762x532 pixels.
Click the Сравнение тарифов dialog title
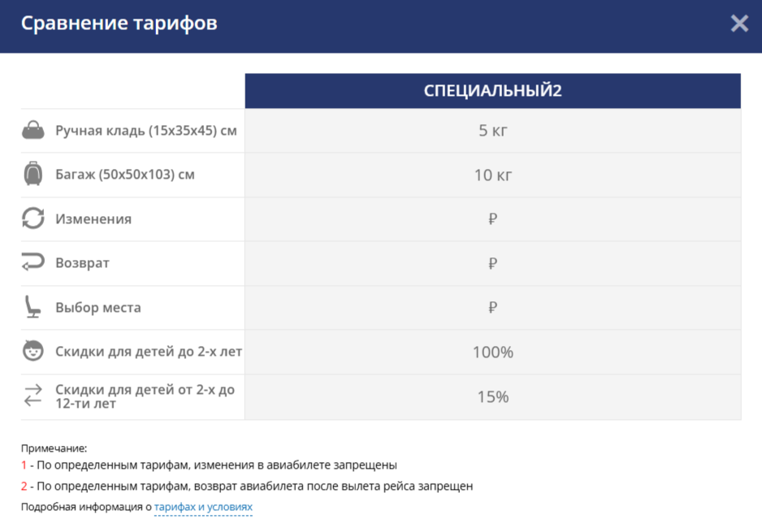pos(119,24)
